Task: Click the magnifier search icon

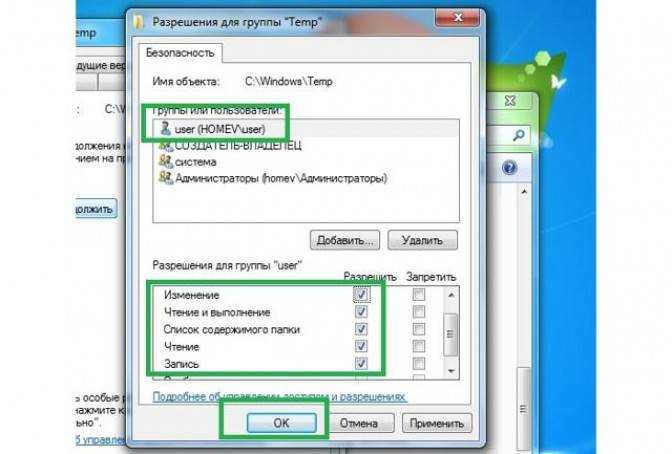Action: (x=519, y=135)
